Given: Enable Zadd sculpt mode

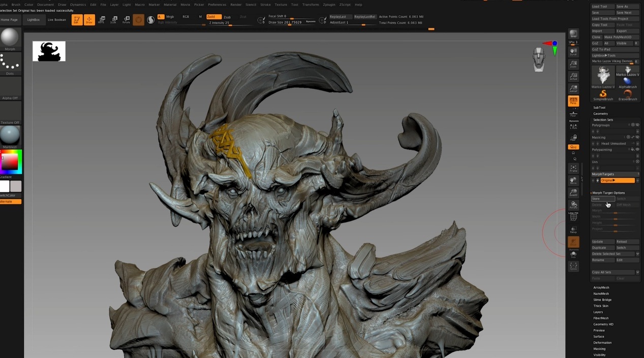Looking at the screenshot, I should tap(214, 17).
